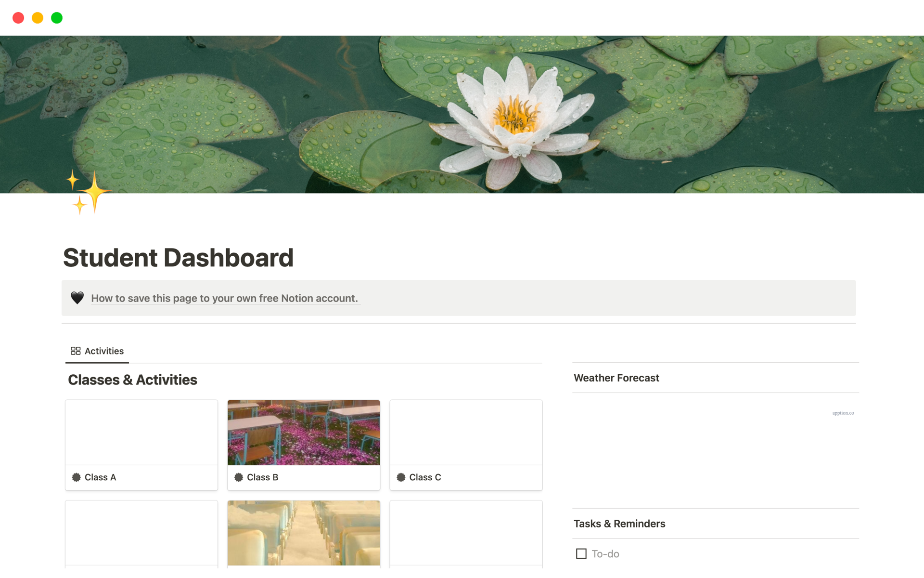Open Class B classroom flower thumbnail
Image resolution: width=924 pixels, height=578 pixels.
click(304, 433)
